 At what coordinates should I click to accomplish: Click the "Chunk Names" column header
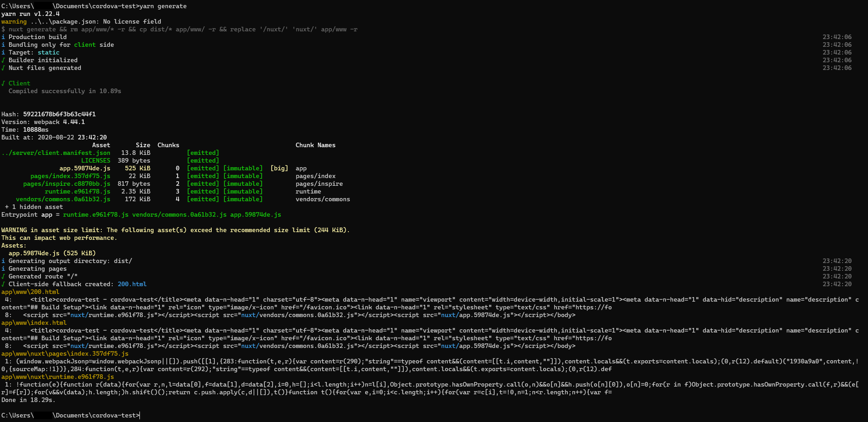tap(316, 145)
